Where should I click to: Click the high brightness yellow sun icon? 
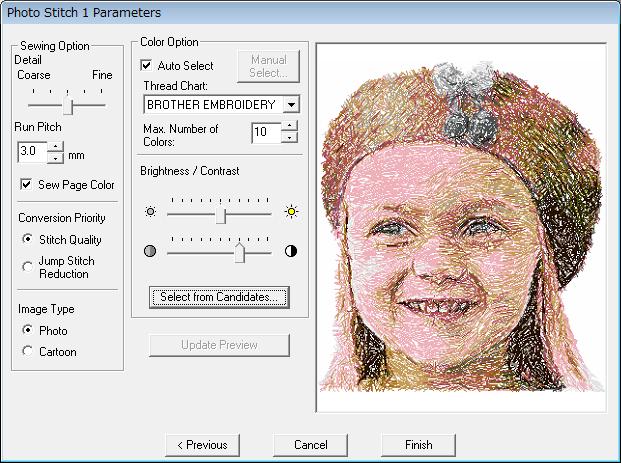(x=291, y=211)
